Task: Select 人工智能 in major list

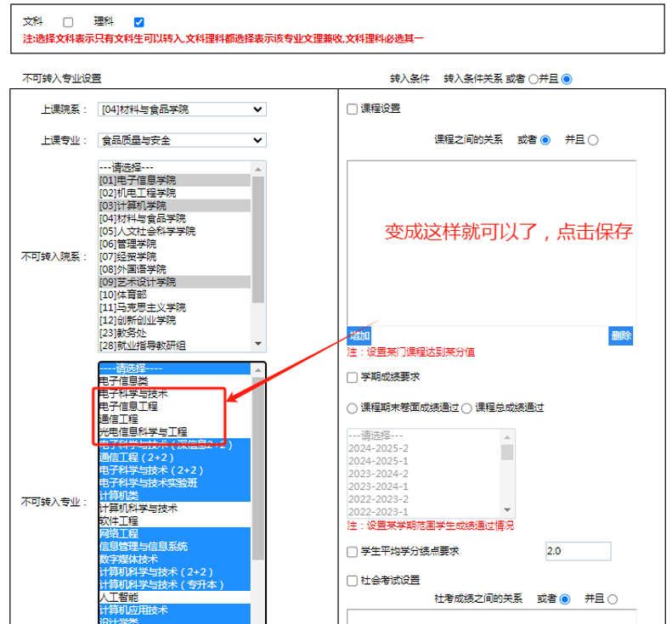Action: [x=174, y=597]
